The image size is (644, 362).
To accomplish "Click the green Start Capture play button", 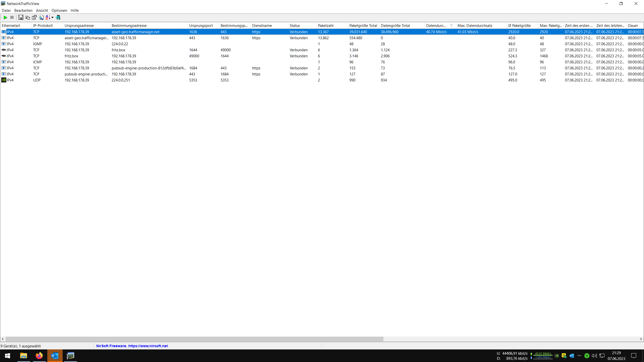I will pyautogui.click(x=5, y=17).
